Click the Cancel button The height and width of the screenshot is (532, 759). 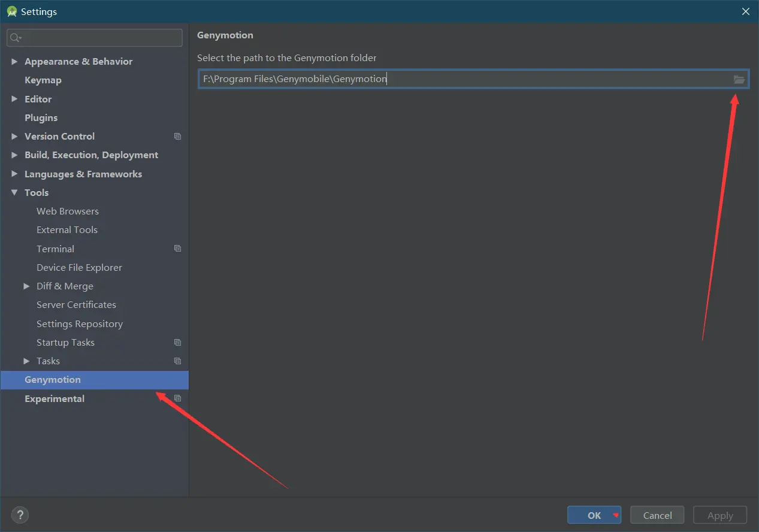coord(657,515)
